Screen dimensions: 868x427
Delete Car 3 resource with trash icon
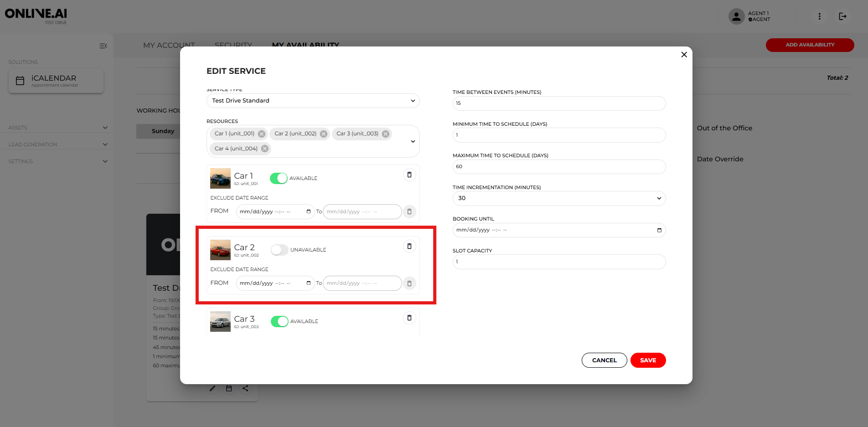(409, 318)
